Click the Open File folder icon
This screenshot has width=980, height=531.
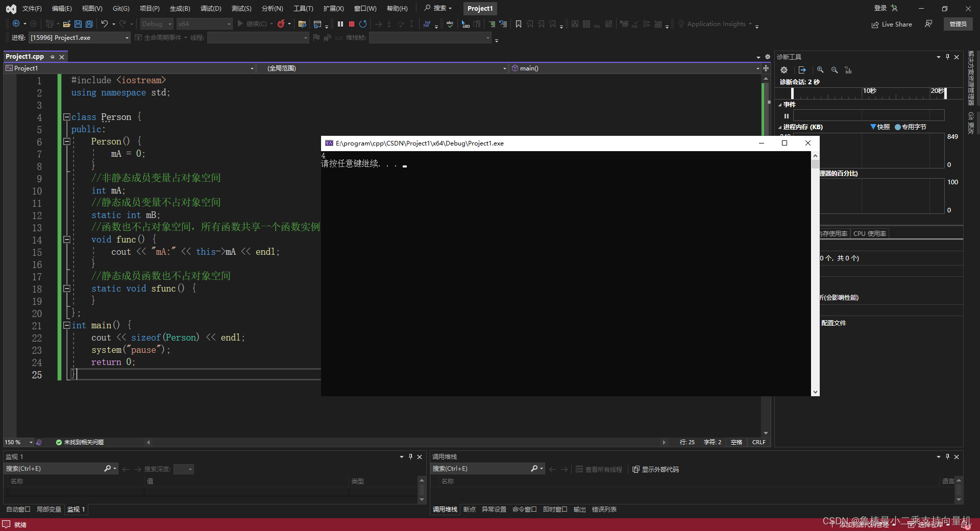click(x=66, y=24)
